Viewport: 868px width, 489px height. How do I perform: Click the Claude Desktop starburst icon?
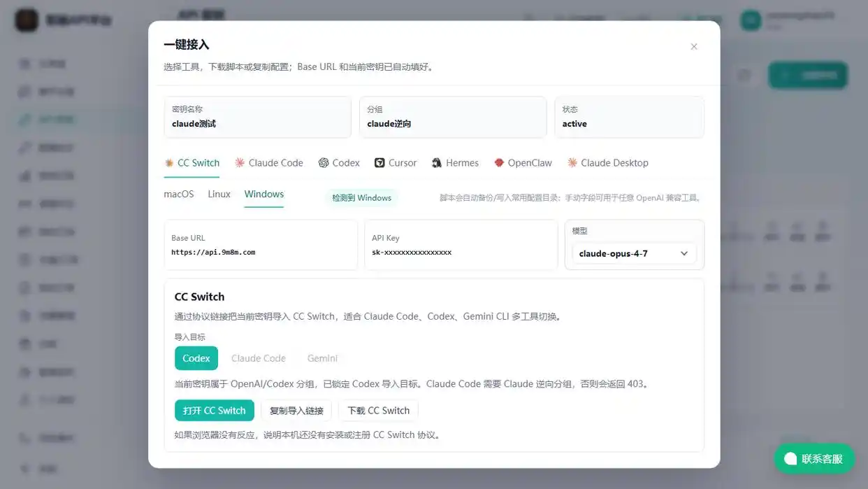coord(572,163)
